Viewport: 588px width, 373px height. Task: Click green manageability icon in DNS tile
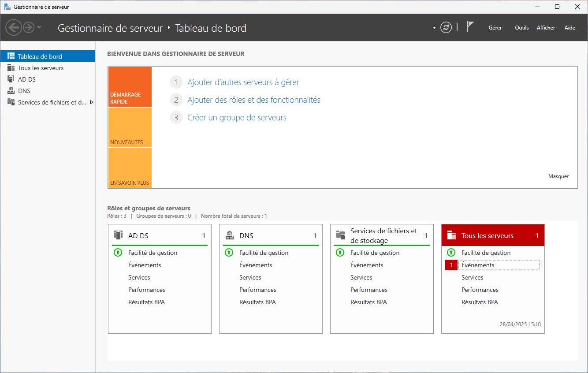tap(229, 253)
